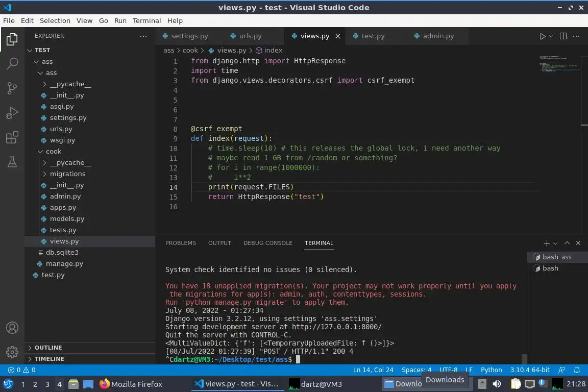Open manage.py in Explorer
Image resolution: width=588 pixels, height=392 pixels.
(x=64, y=264)
